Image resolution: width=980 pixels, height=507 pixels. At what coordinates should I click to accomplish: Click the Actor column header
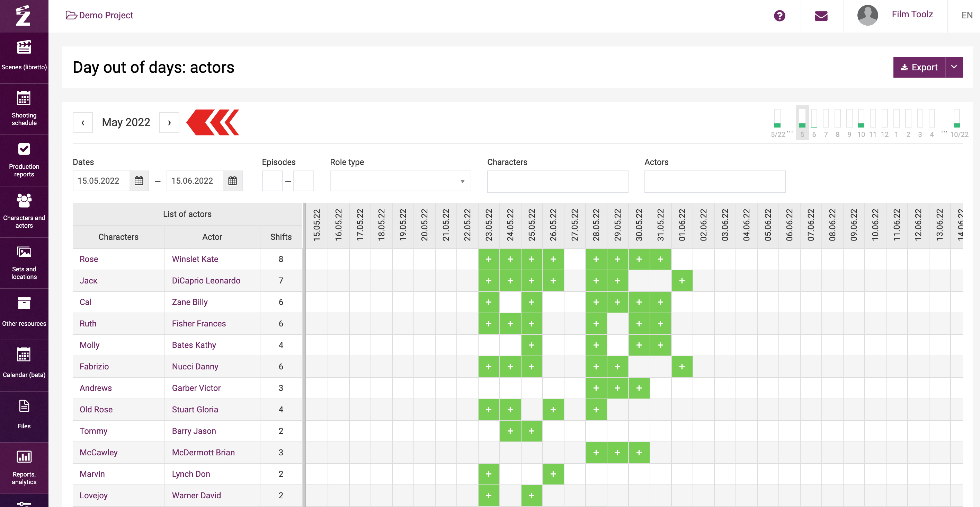(212, 237)
